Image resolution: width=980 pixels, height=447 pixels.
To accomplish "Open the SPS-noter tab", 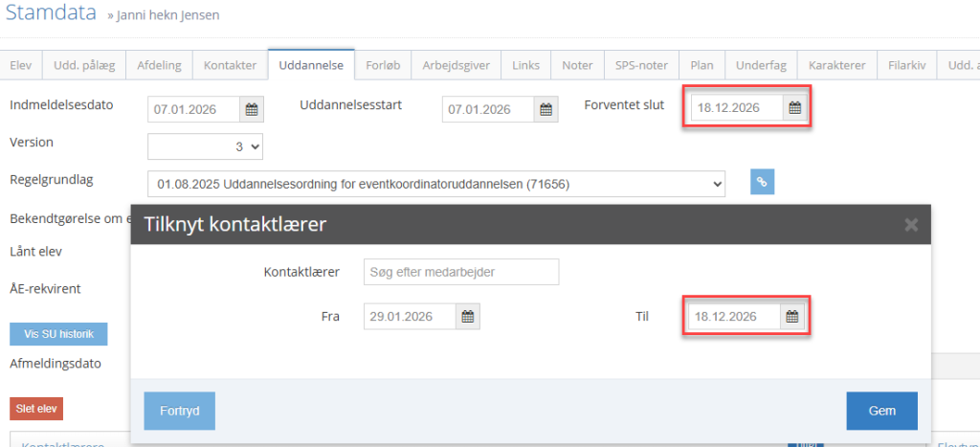I will point(641,65).
